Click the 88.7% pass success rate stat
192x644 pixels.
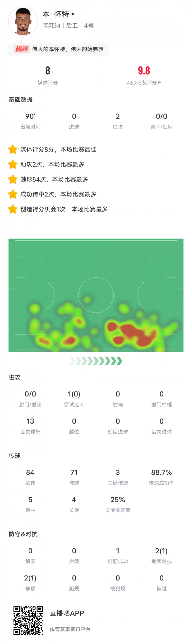tap(161, 472)
